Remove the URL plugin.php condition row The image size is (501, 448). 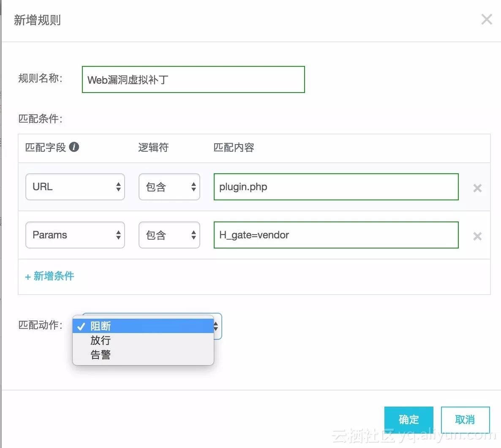coord(477,188)
